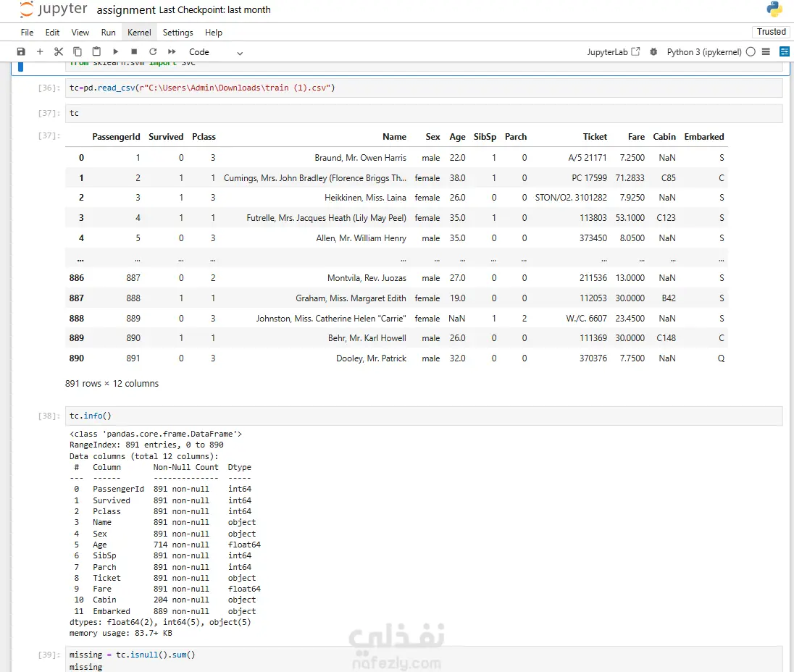This screenshot has height=672, width=794.
Task: Click the cell 38 input prompt label
Action: click(49, 416)
